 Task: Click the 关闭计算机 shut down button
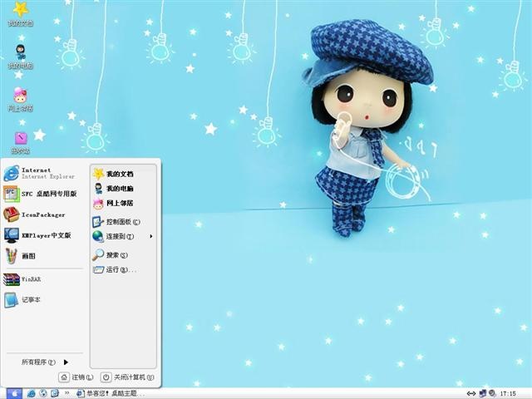(x=127, y=377)
